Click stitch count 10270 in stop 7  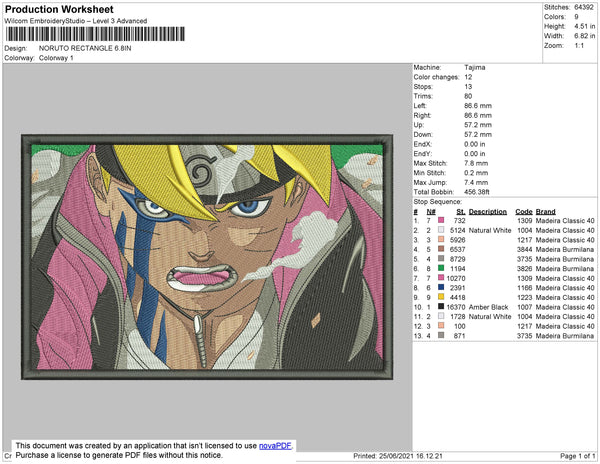point(456,278)
